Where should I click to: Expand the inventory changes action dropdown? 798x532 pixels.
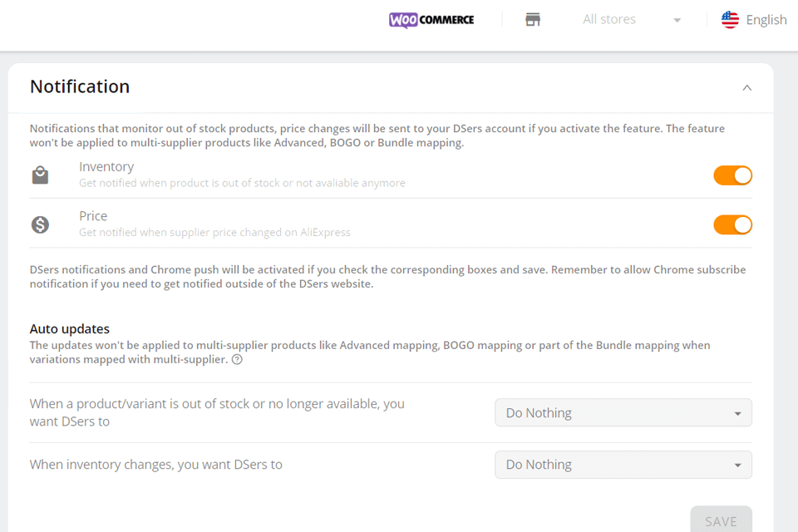tap(623, 465)
